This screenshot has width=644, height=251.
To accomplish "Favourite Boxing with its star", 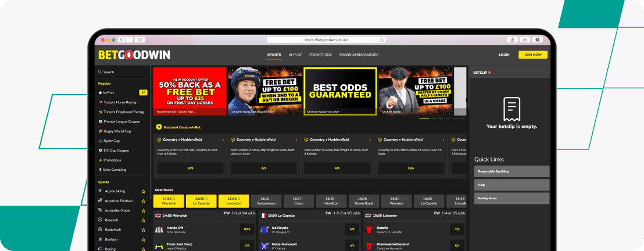I will click(144, 249).
